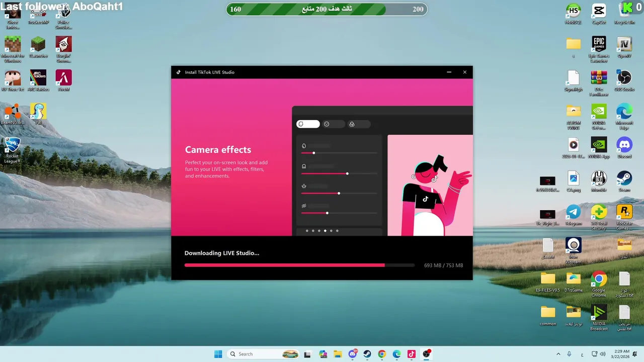This screenshot has width=644, height=362.
Task: Launch Epic Games Launcher shortcut
Action: [599, 49]
